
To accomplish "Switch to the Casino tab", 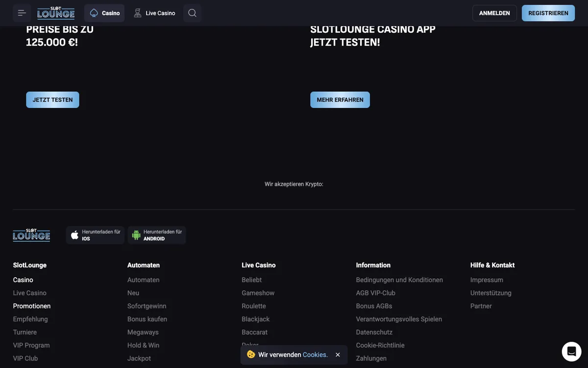I will pyautogui.click(x=104, y=13).
